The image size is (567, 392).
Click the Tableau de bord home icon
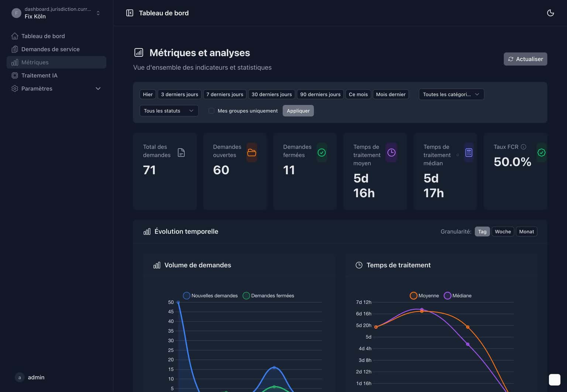tap(15, 36)
